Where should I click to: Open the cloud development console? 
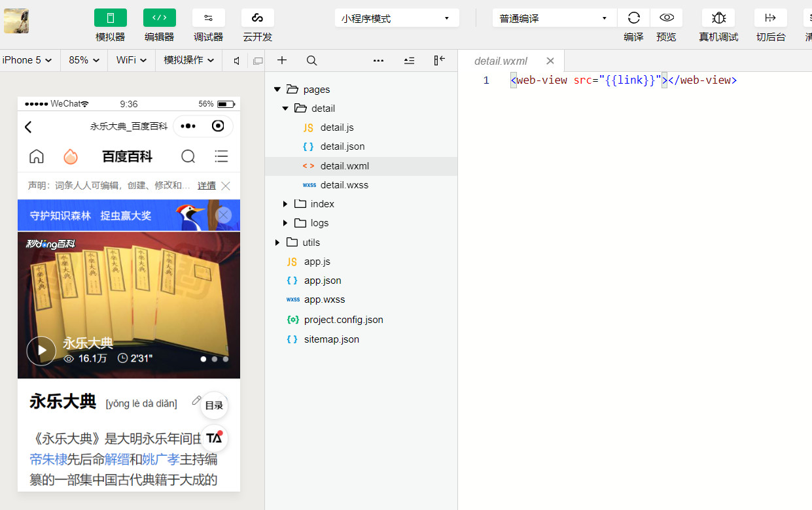pos(257,18)
